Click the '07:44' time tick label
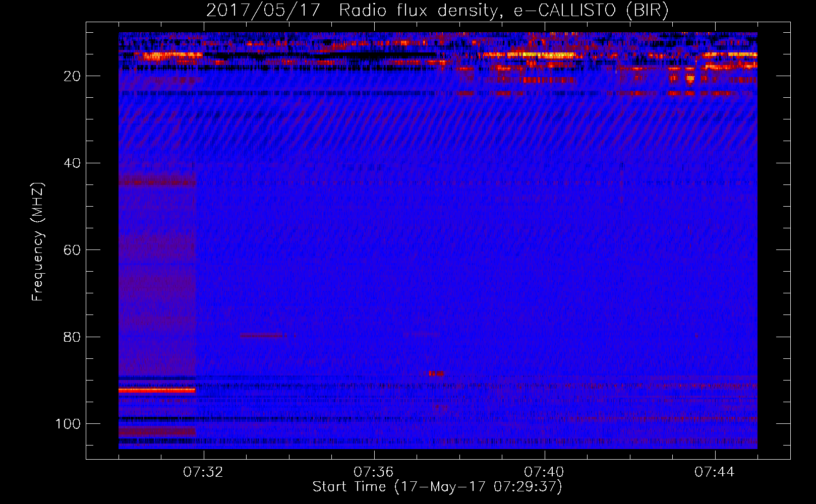The width and height of the screenshot is (816, 504). 715,472
